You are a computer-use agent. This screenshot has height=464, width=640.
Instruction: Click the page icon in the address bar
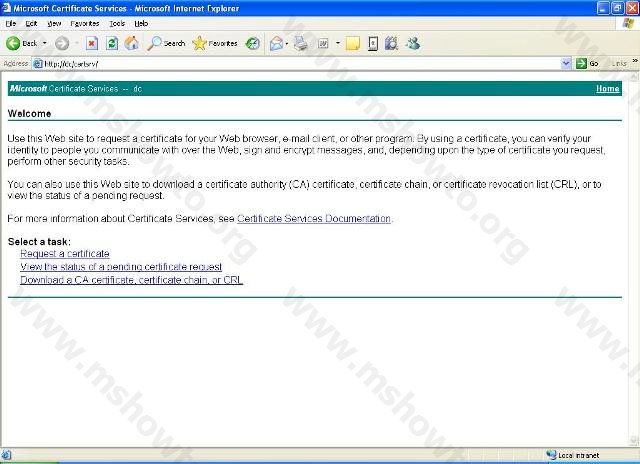click(38, 64)
